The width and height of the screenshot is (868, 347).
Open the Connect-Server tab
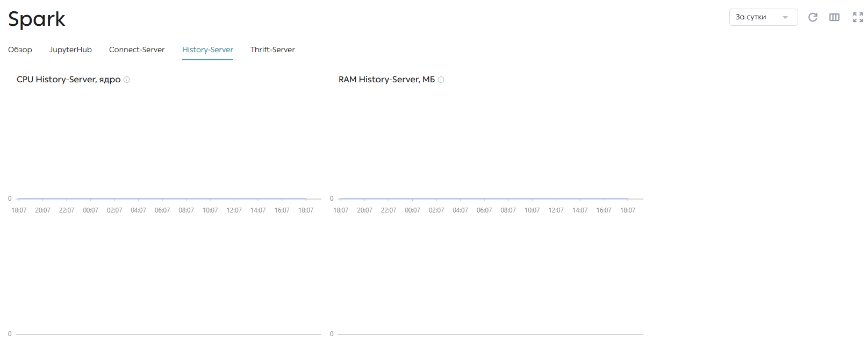click(137, 49)
